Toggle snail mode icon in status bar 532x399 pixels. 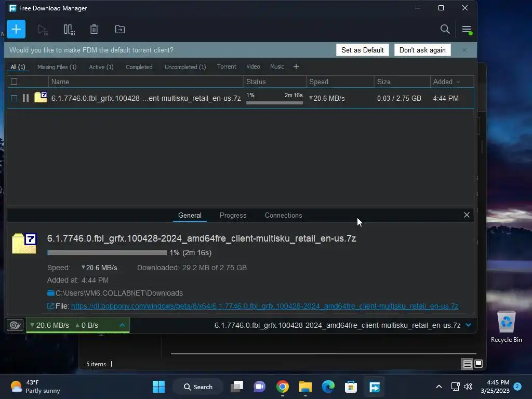pyautogui.click(x=15, y=325)
